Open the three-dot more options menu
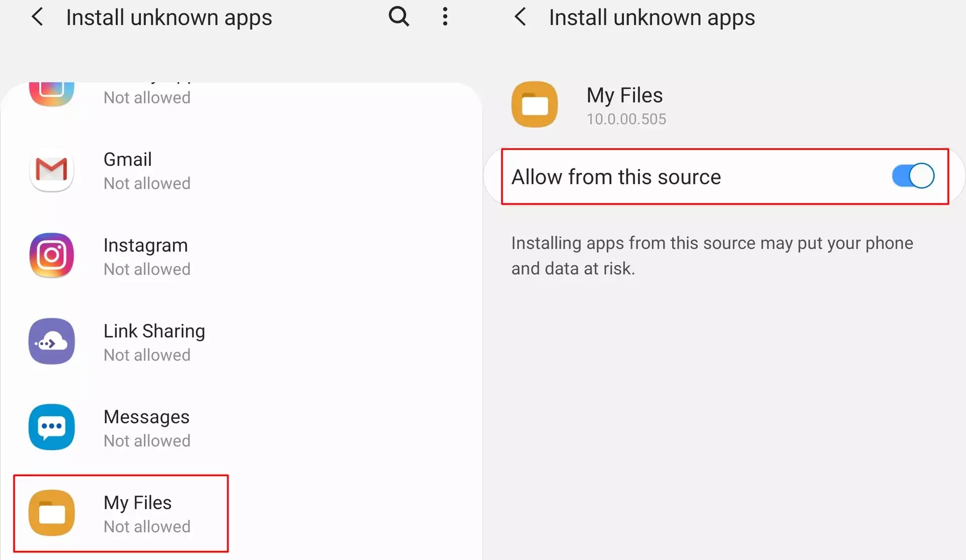This screenshot has width=966, height=560. click(445, 17)
